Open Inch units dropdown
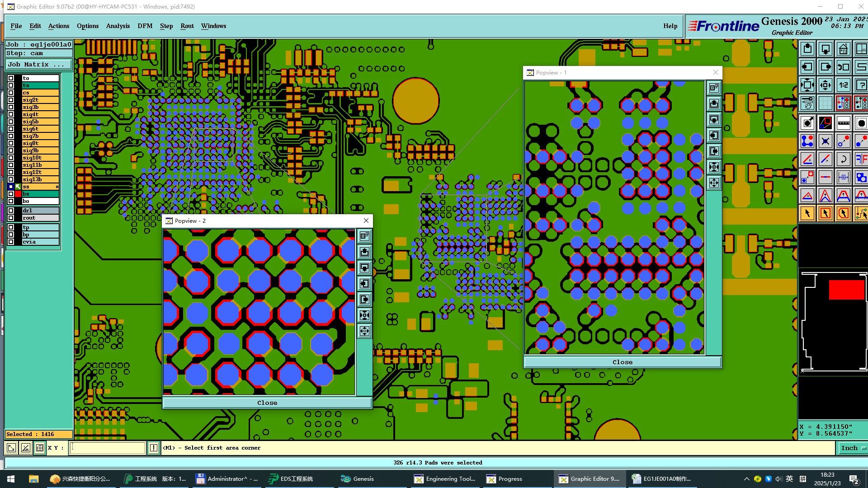 pos(852,448)
